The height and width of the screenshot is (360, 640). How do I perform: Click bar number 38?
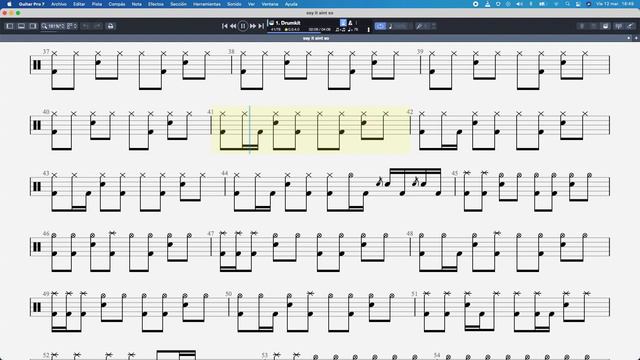[231, 51]
